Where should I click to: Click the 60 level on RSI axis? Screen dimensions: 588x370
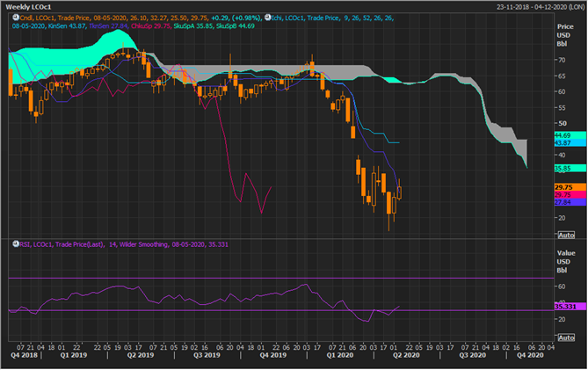tap(562, 287)
